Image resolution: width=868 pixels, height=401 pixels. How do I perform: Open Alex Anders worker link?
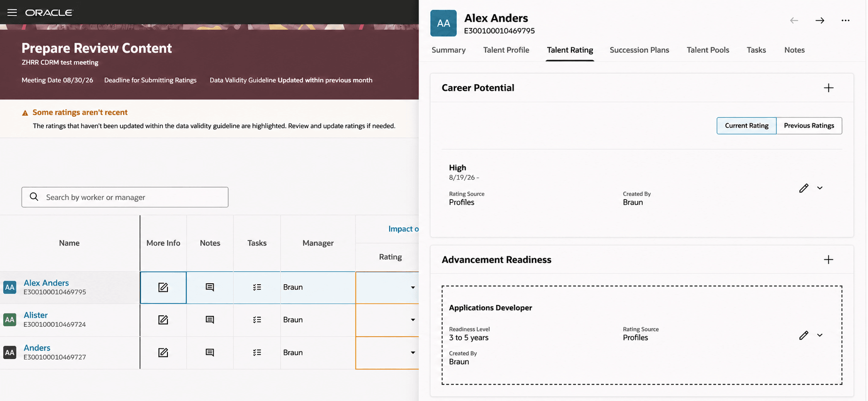[x=46, y=283]
